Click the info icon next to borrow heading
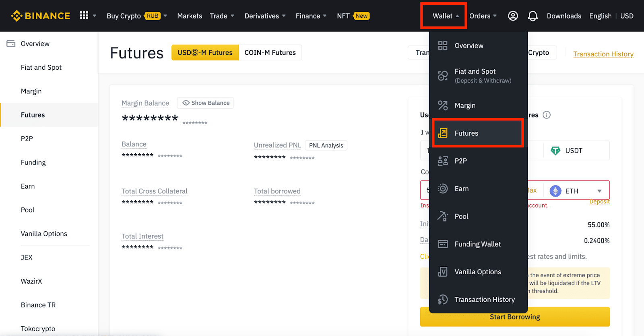The image size is (644, 336). pyautogui.click(x=547, y=115)
